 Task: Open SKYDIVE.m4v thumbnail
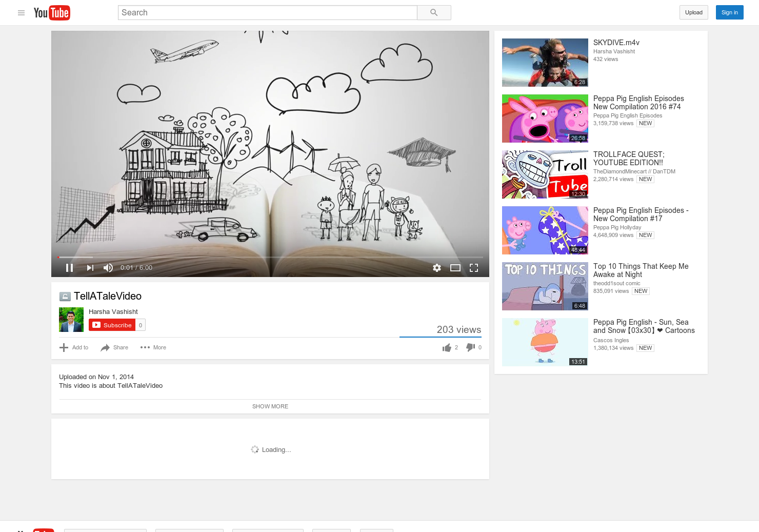point(545,63)
